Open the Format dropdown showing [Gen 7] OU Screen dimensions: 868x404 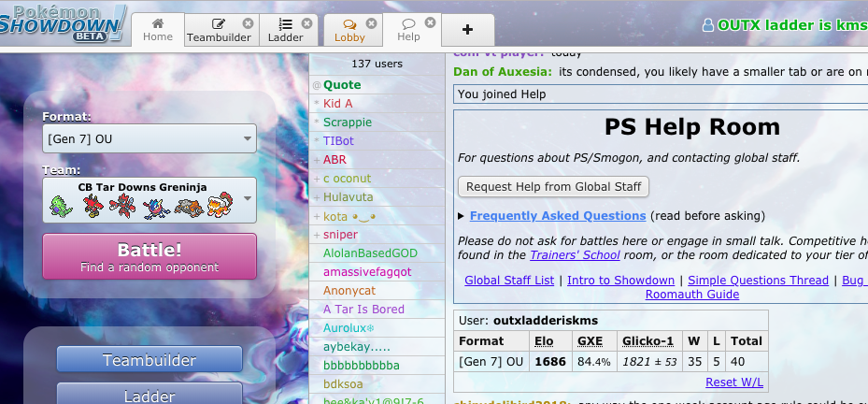pos(149,139)
